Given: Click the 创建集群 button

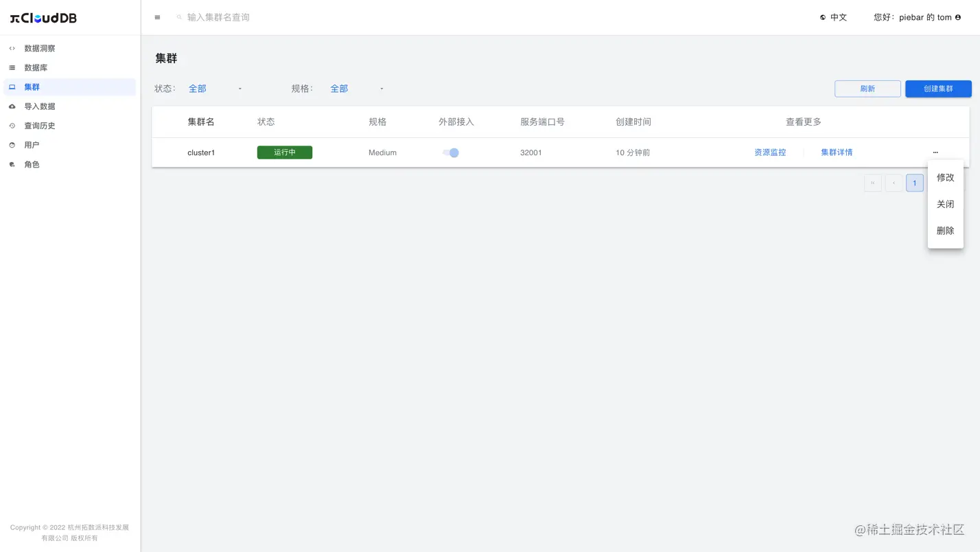Looking at the screenshot, I should pos(938,89).
